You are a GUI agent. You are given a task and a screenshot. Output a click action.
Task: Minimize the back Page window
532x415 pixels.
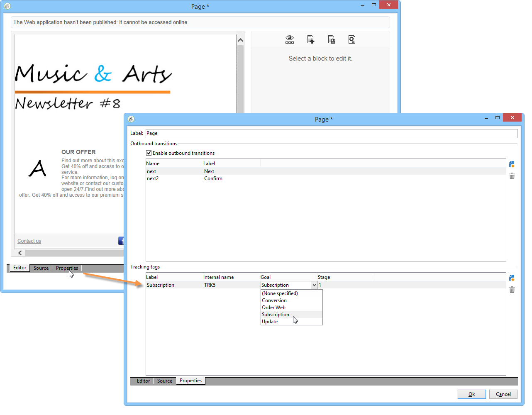coord(363,5)
